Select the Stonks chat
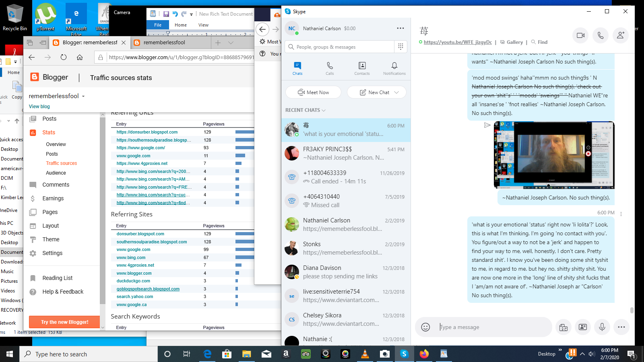Viewport: 644px width, 362px height. pos(346,248)
